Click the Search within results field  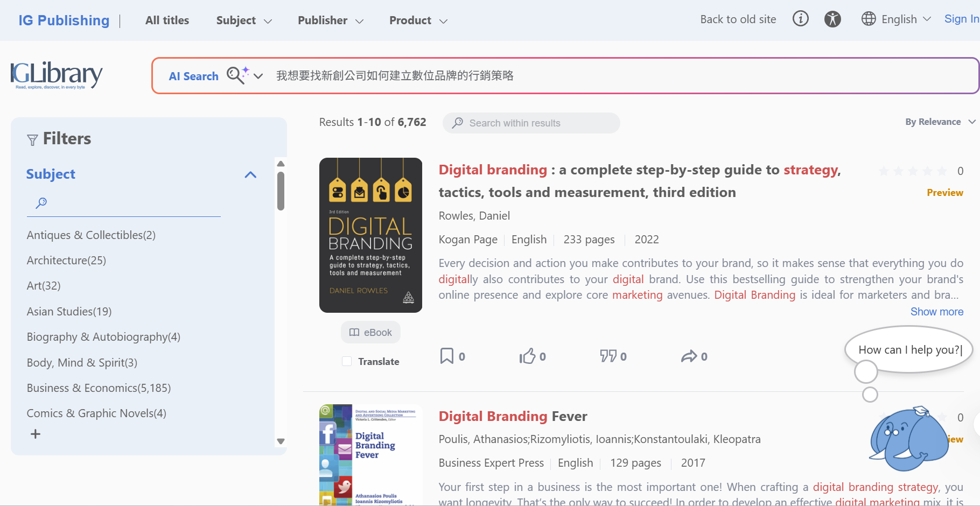(531, 123)
